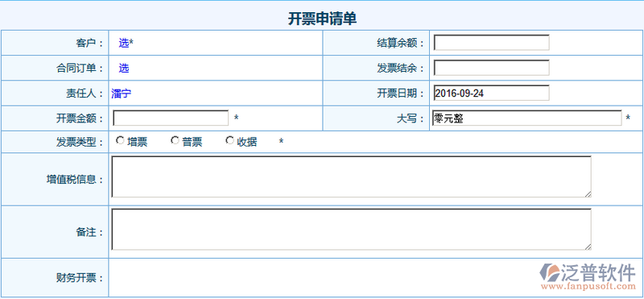Click the 发票类型： label
The width and height of the screenshot is (644, 299).
80,143
